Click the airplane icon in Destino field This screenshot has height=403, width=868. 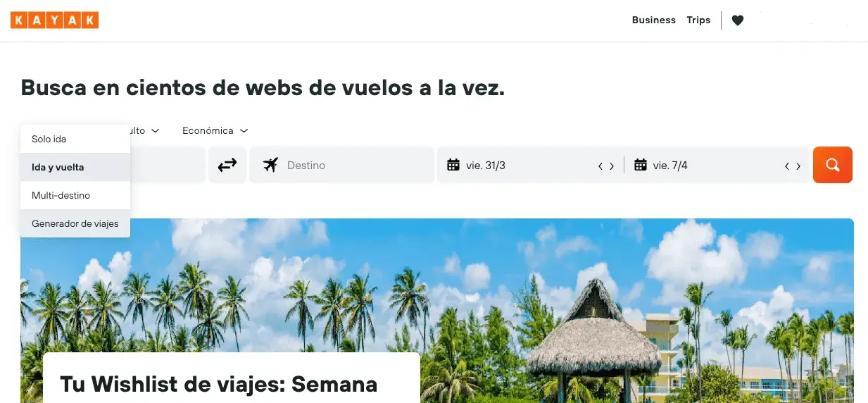pyautogui.click(x=270, y=165)
